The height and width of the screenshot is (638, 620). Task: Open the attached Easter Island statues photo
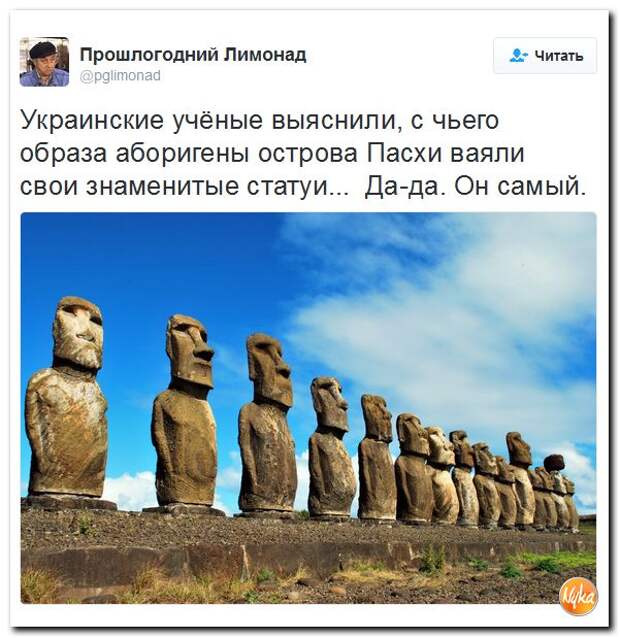click(x=308, y=407)
